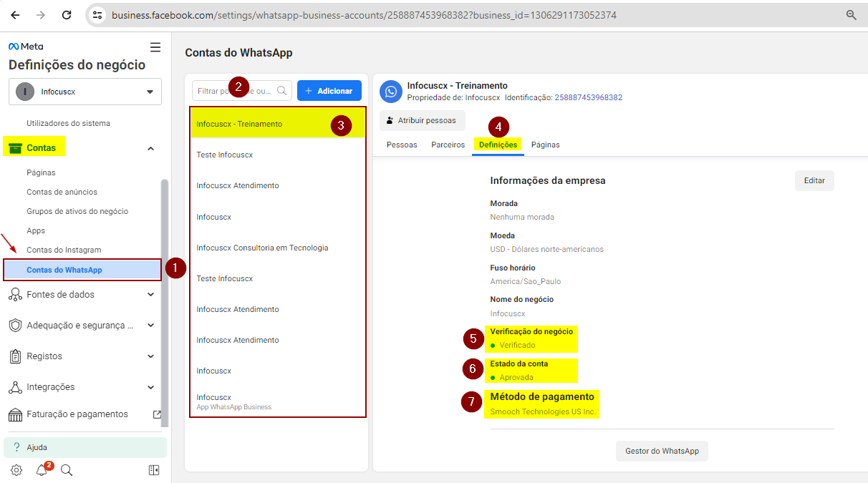Click the search magnifier in bottom sidebar

(x=67, y=470)
